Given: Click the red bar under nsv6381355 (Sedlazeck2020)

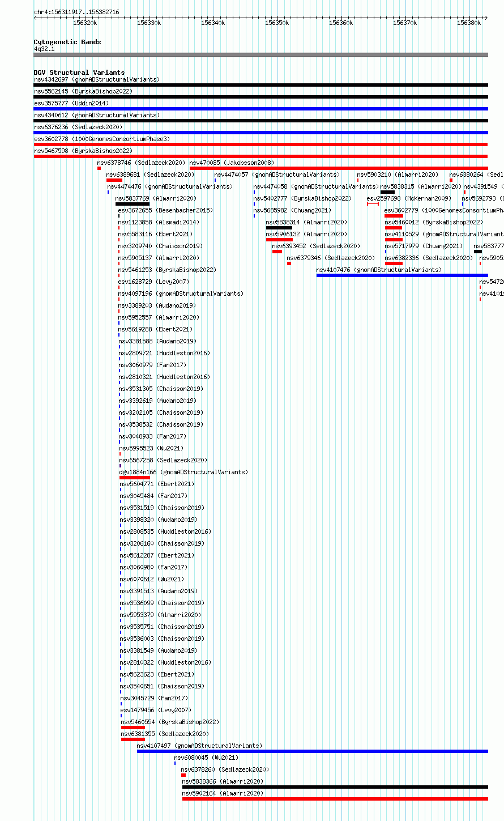Looking at the screenshot, I should [133, 739].
